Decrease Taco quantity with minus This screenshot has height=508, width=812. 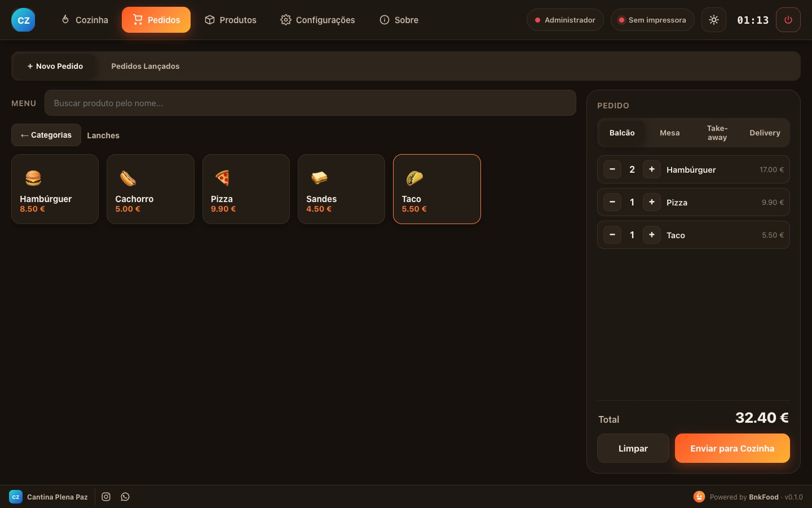[612, 235]
